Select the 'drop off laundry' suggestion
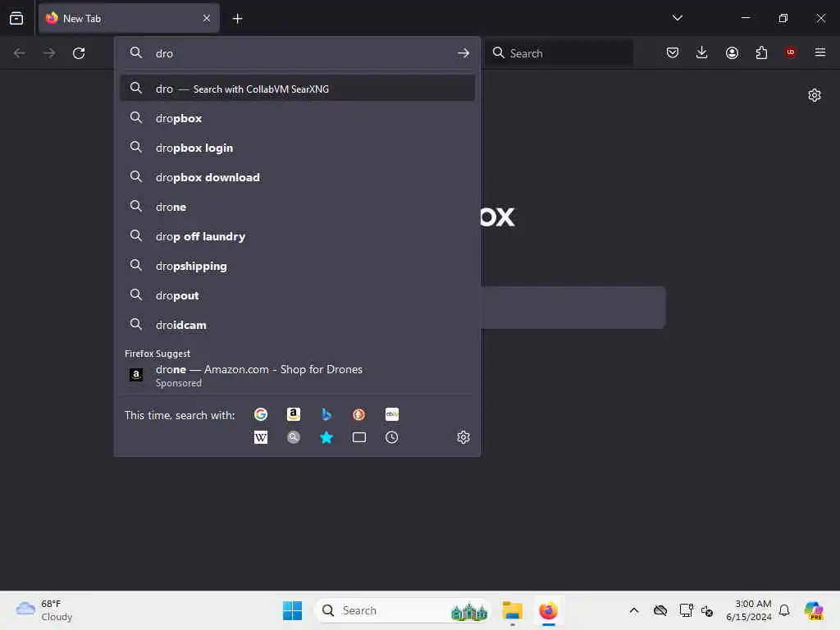The height and width of the screenshot is (630, 840). click(297, 236)
